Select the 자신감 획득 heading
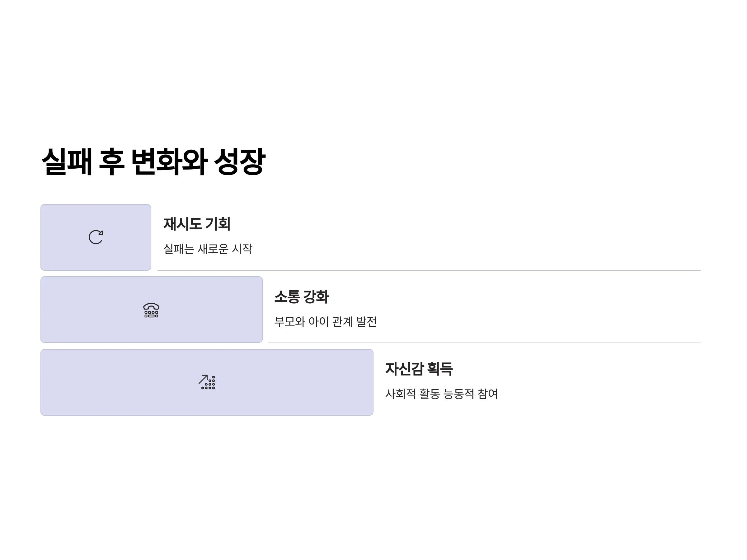 click(x=419, y=369)
